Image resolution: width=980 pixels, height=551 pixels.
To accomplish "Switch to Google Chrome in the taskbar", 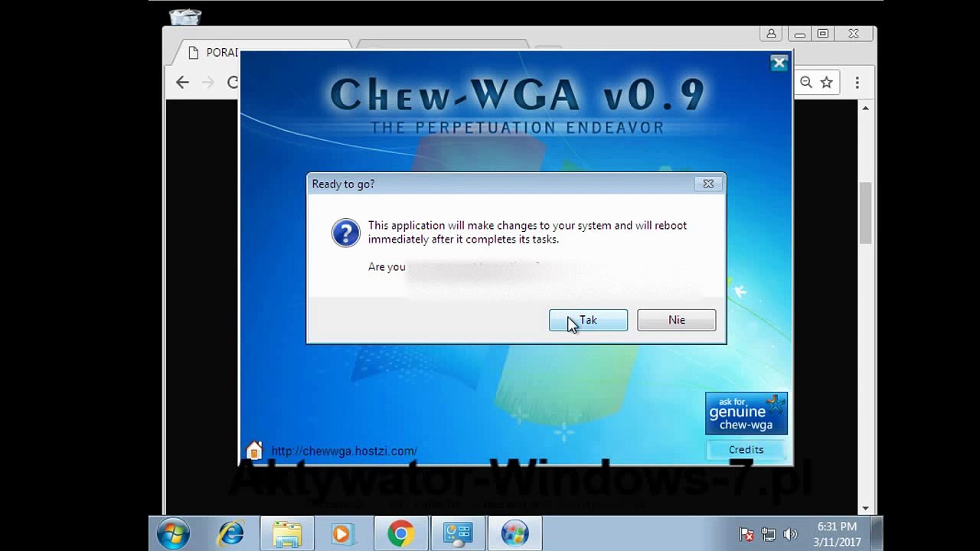I will 400,533.
